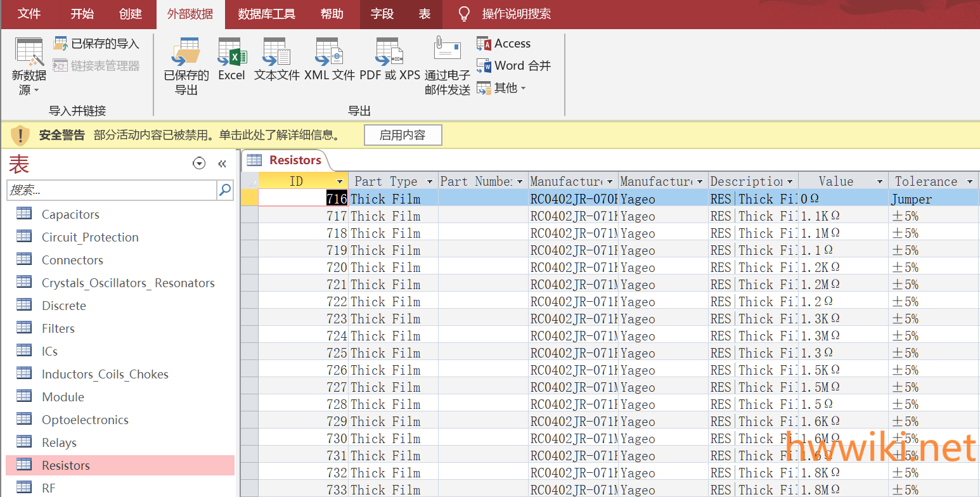The height and width of the screenshot is (497, 980).
Task: Open the Tolerance column filter dropdown
Action: coord(969,182)
